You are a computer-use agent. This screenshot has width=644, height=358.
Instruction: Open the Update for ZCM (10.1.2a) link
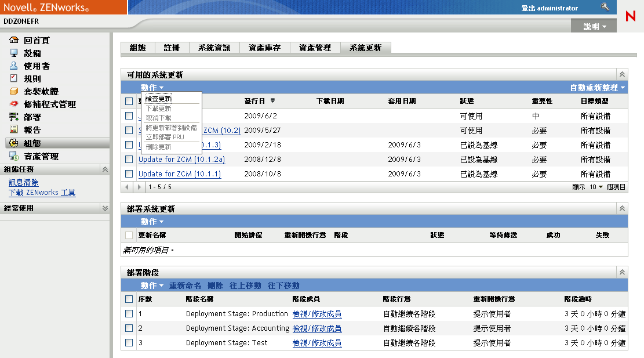tap(181, 160)
